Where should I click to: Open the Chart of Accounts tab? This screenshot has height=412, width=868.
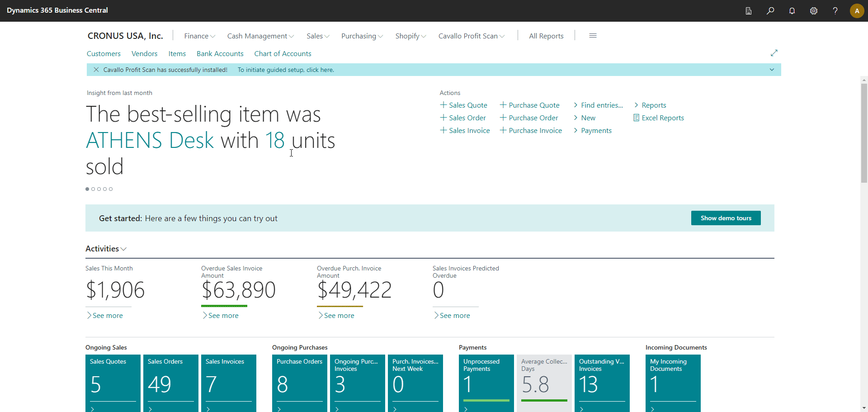point(283,53)
